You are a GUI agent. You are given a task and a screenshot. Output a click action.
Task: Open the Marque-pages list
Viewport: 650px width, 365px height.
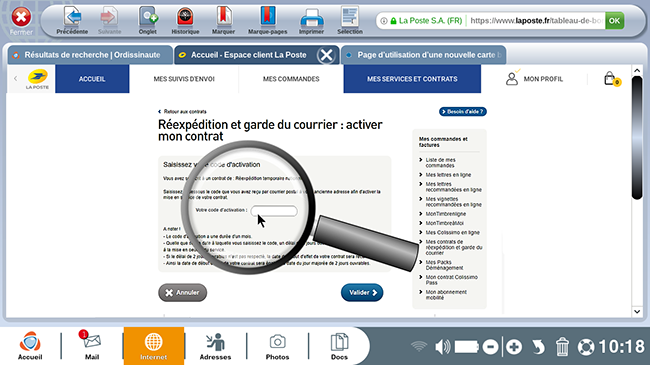point(267,19)
